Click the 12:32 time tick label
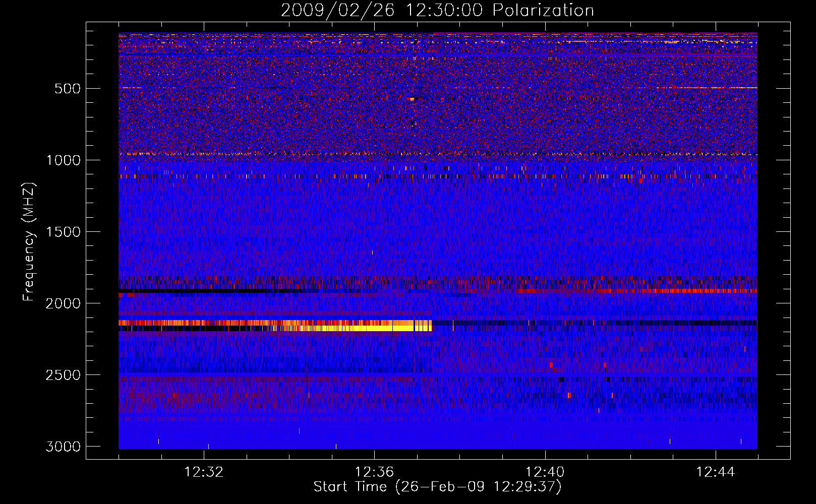816x504 pixels. tap(204, 472)
